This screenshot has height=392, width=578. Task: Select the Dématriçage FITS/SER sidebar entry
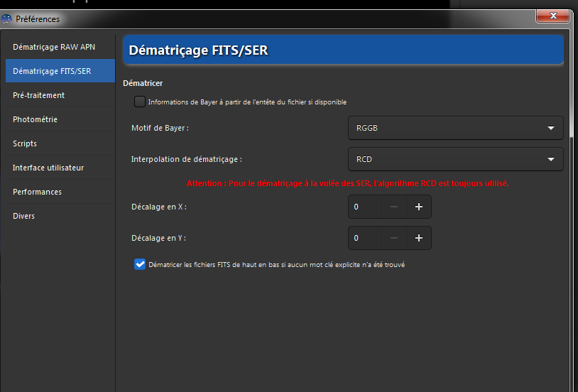point(60,71)
